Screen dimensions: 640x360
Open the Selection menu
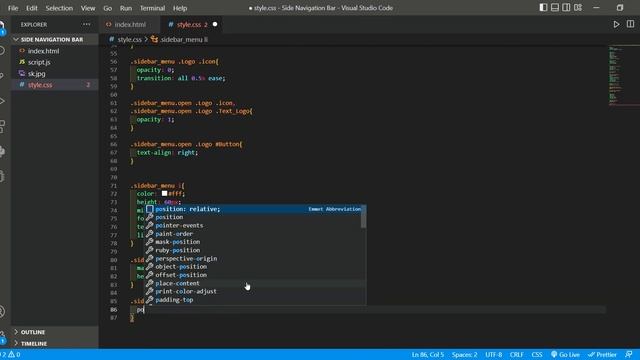59,8
